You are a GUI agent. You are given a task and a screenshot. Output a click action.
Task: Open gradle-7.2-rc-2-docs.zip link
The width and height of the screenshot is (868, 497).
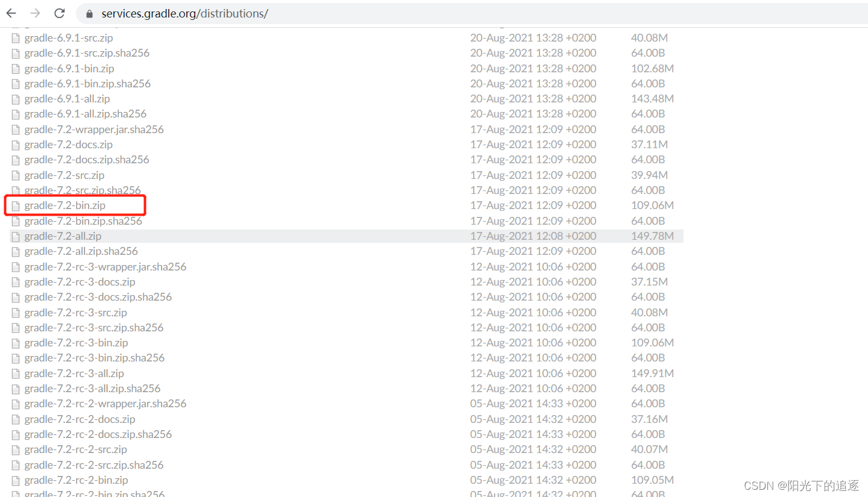(80, 419)
